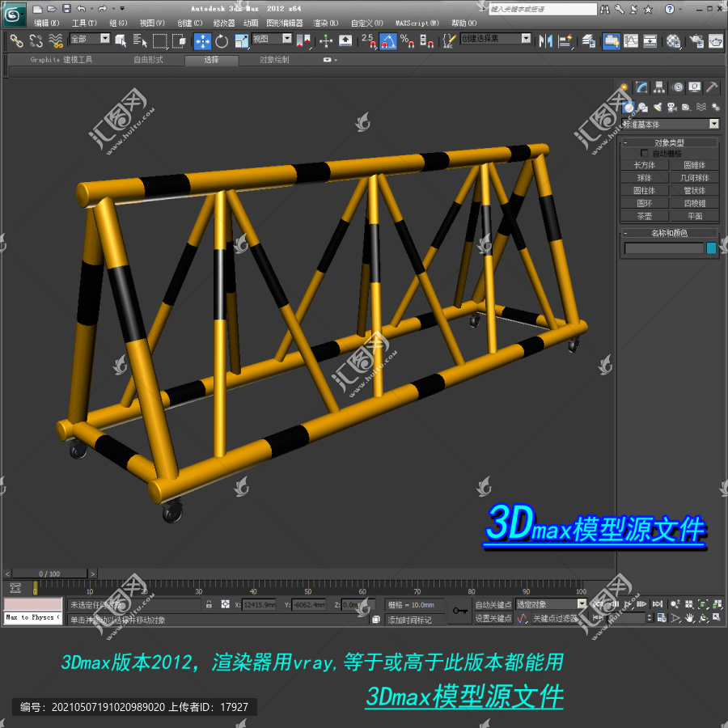Switch to the 选择 ribbon tab

click(211, 60)
